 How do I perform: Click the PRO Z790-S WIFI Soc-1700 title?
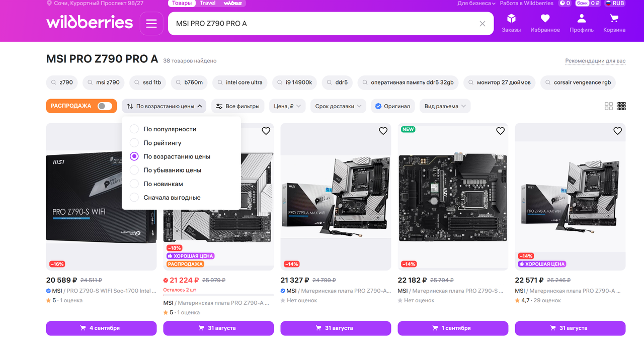112,291
